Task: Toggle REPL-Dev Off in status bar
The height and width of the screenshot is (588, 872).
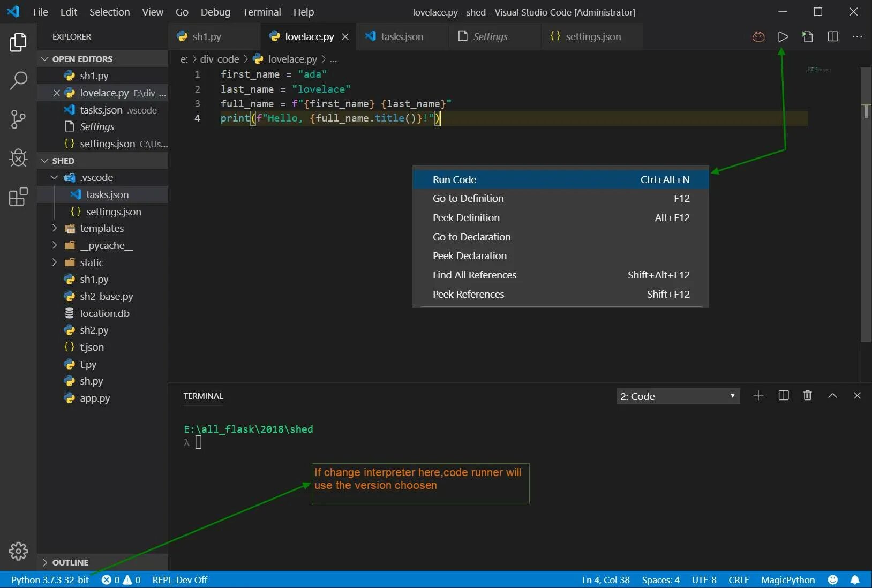Action: pos(179,579)
